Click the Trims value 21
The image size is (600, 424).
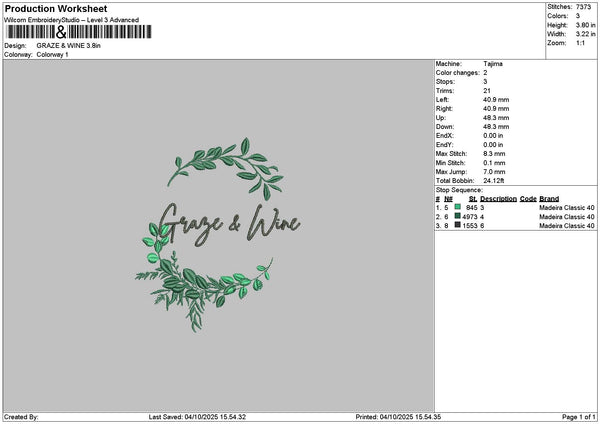coord(487,91)
